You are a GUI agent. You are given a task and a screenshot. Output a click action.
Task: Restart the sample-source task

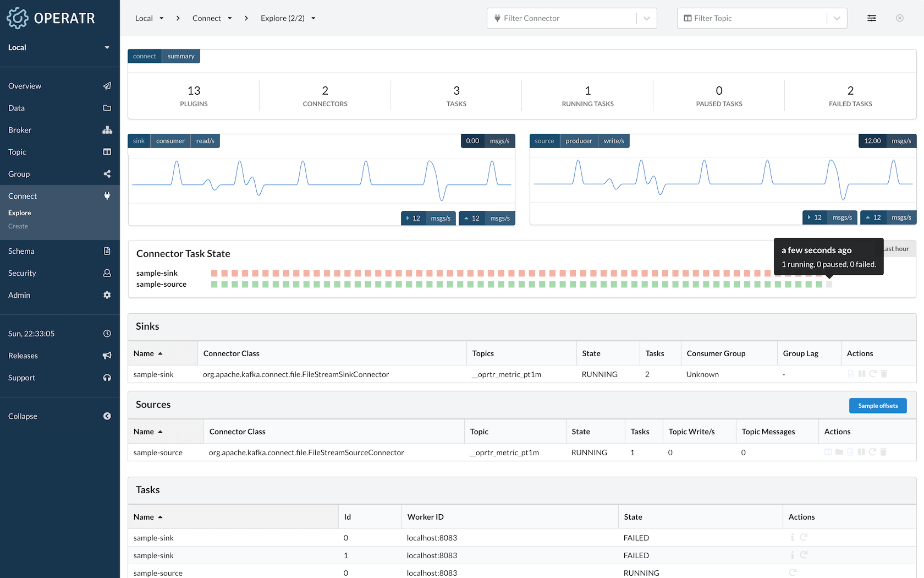click(793, 572)
